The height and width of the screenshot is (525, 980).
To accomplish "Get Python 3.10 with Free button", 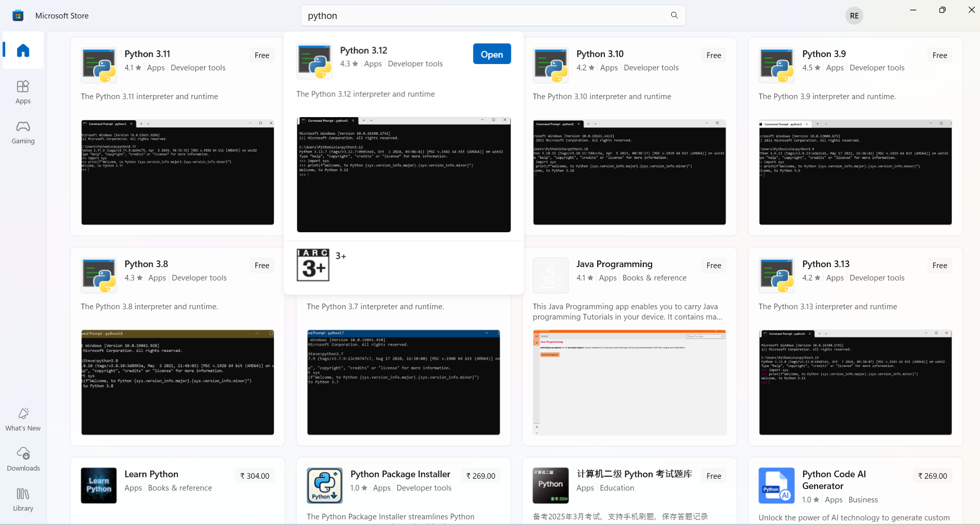I will point(714,55).
